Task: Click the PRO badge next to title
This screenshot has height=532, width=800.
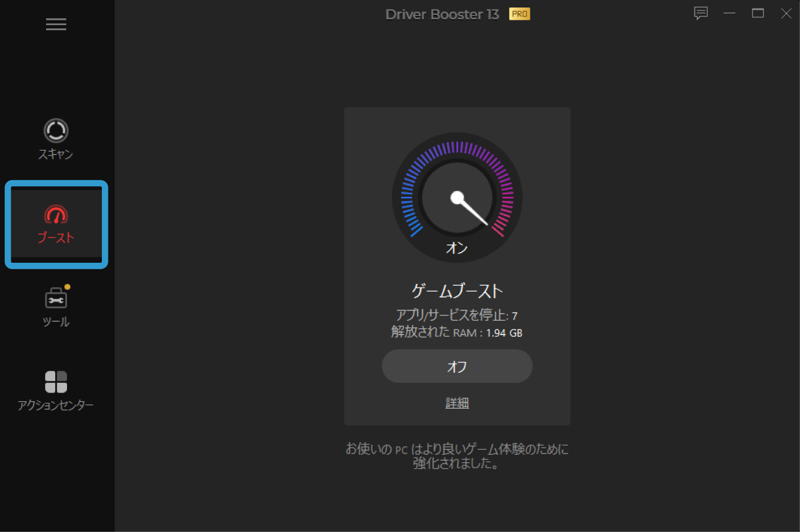Action: tap(518, 14)
